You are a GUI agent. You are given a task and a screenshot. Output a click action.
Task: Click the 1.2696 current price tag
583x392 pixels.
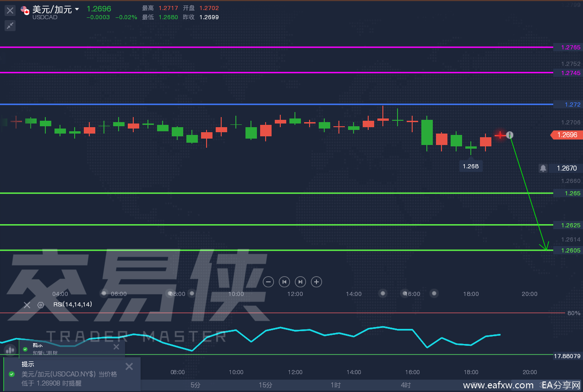(567, 135)
